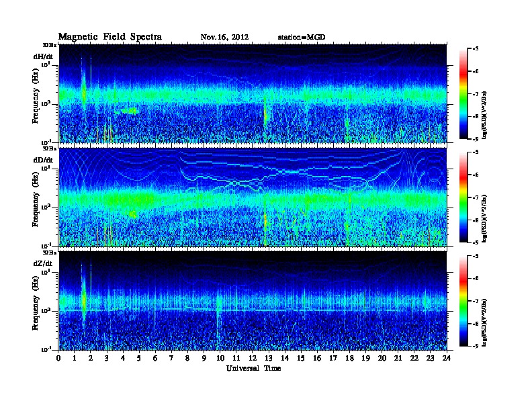532x411 pixels.
Task: Click hour tick label "2" on time axis
Action: [x=91, y=358]
